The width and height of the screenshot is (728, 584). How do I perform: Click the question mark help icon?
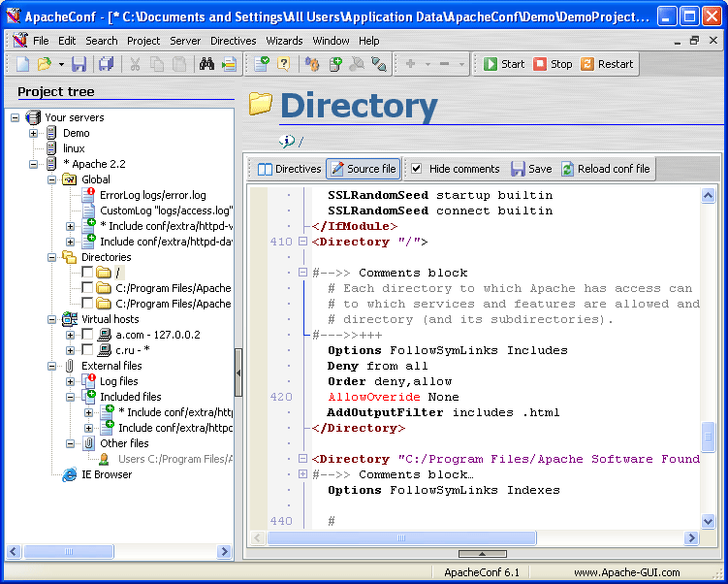point(283,64)
